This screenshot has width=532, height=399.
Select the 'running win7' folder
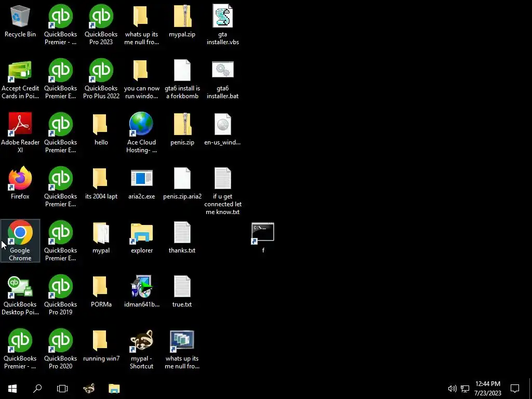pos(101,345)
